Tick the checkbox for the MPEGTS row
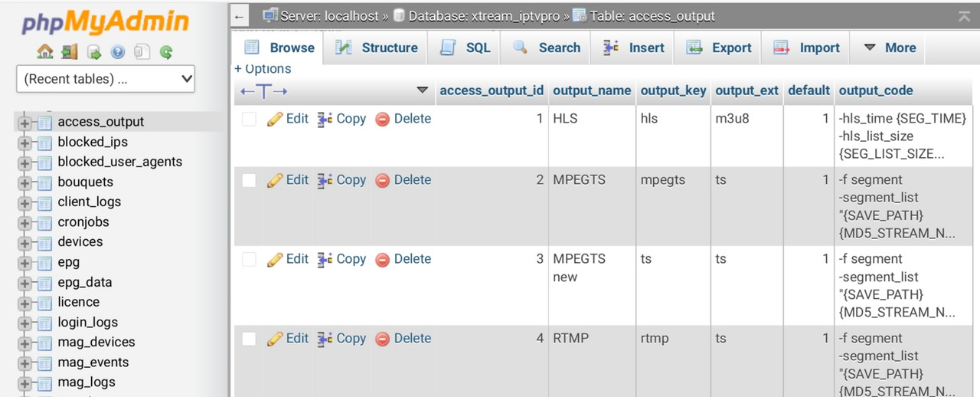Viewport: 980px width, 397px height. click(249, 180)
